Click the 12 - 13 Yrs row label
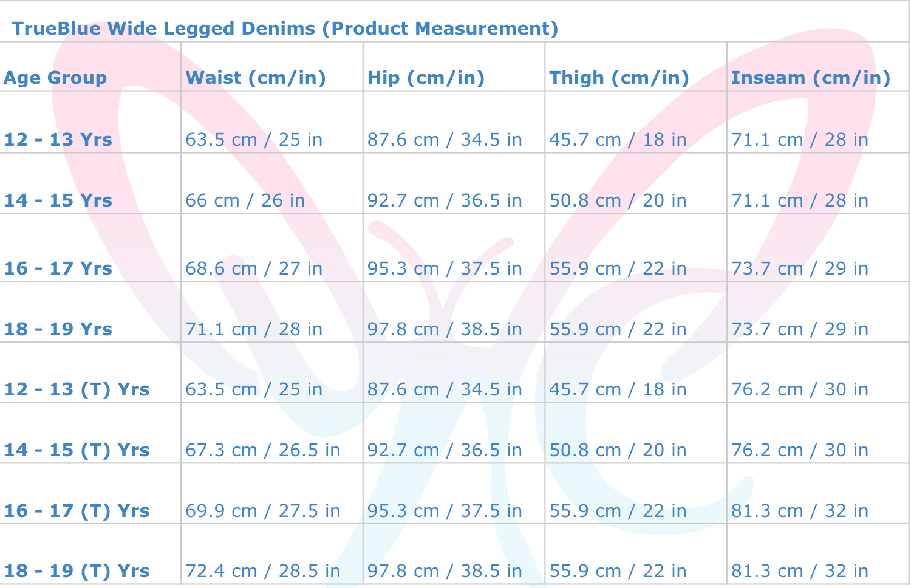Viewport: 911px width, 588px height. point(58,140)
